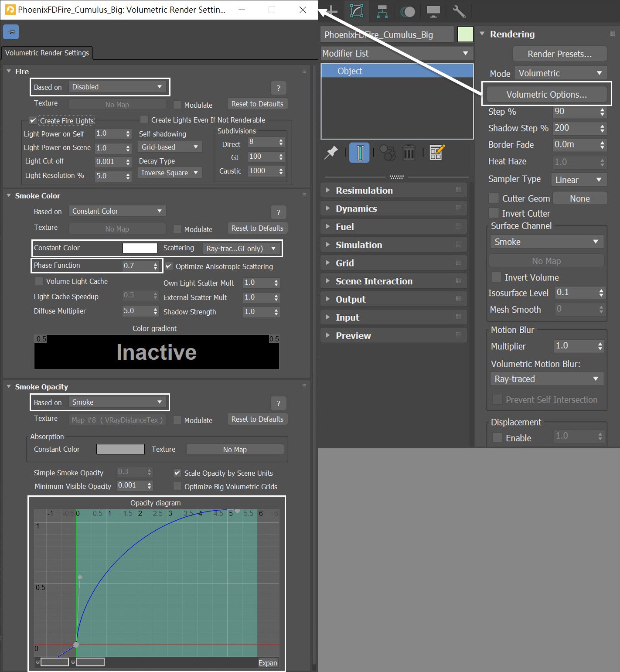The width and height of the screenshot is (620, 672).
Task: Enable Create Lights Even If Not Renderable
Action: tap(144, 119)
